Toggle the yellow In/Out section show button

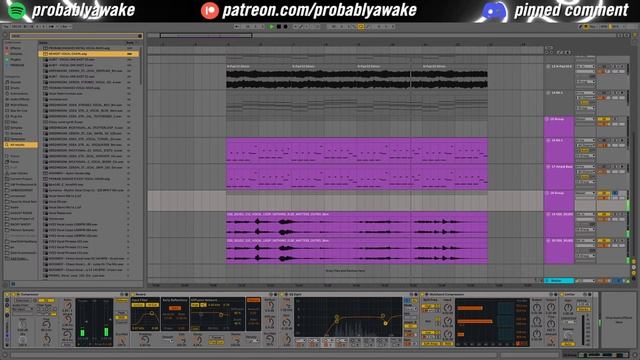pos(633,262)
